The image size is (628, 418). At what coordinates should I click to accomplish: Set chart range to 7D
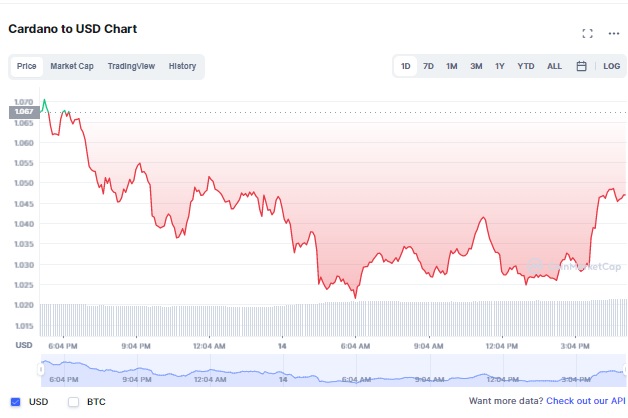tap(428, 66)
